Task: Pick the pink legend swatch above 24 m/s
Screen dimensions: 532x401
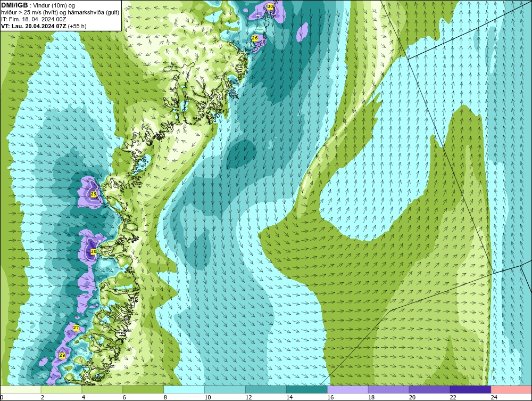Action: 512,389
